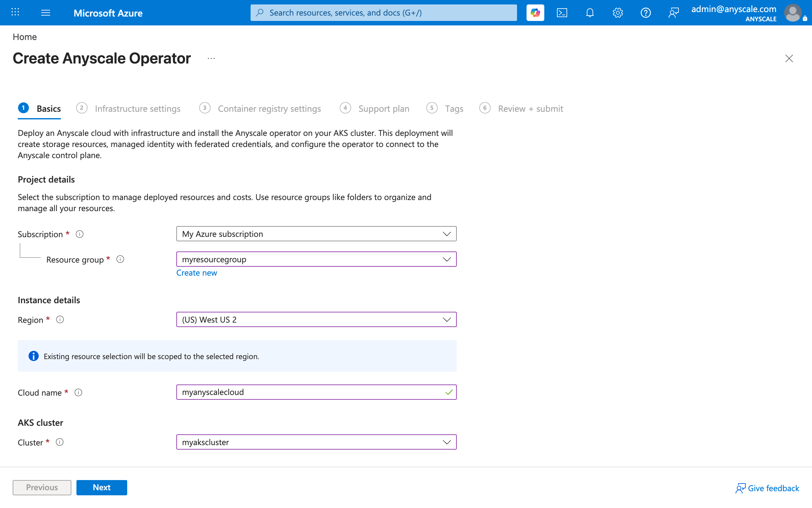Open portal settings gear

(618, 13)
